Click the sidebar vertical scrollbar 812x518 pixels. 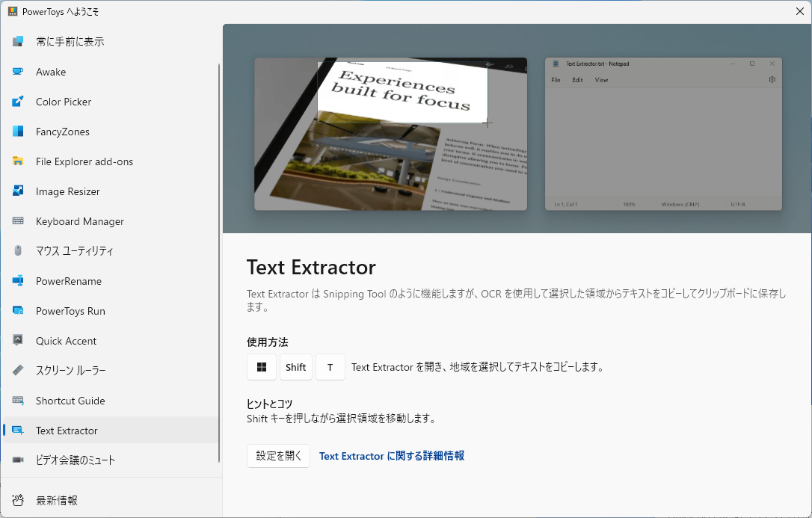click(x=219, y=263)
